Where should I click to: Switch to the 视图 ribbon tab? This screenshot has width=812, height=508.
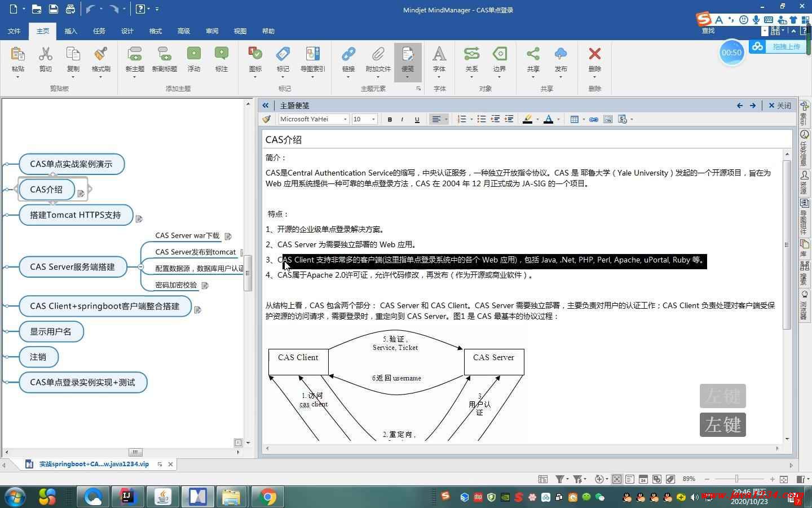[x=240, y=31]
